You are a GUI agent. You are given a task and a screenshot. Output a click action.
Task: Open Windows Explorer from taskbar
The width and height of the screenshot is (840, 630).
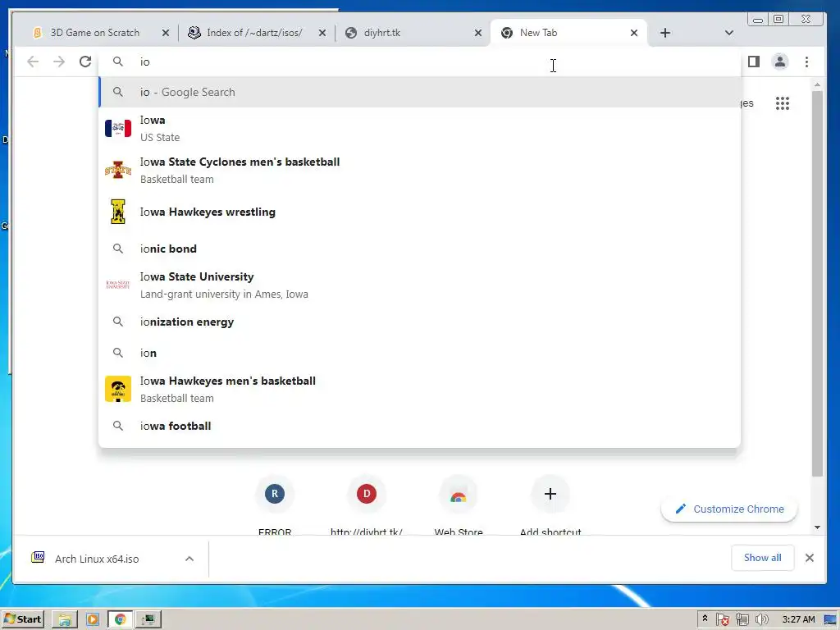tap(65, 619)
